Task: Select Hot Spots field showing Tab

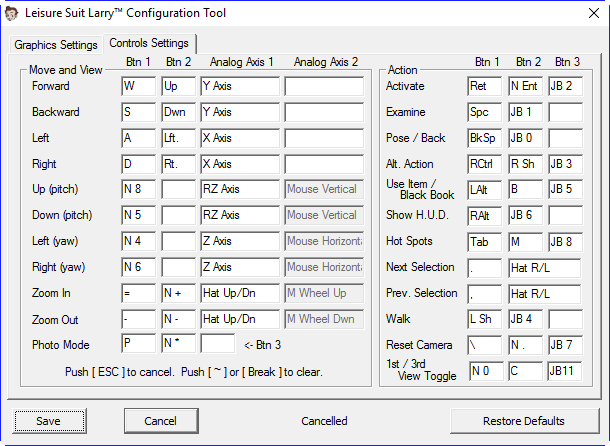Action: [484, 242]
